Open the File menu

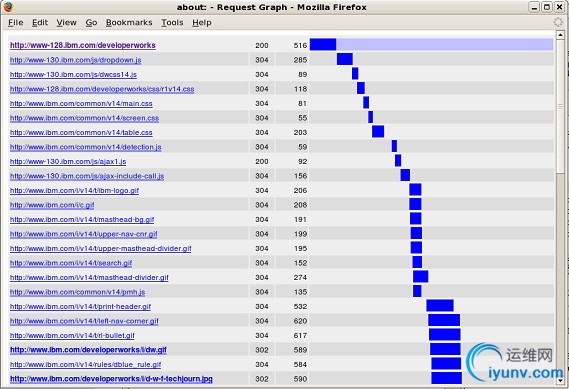click(16, 22)
